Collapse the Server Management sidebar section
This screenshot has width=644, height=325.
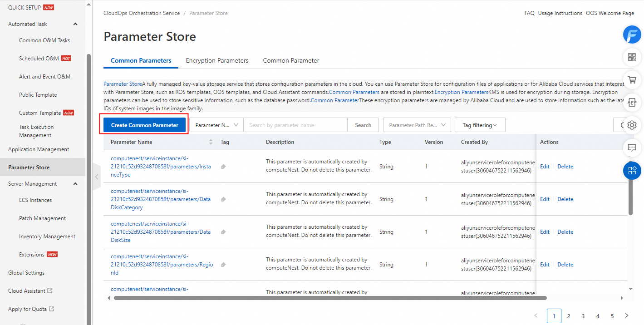click(x=75, y=184)
